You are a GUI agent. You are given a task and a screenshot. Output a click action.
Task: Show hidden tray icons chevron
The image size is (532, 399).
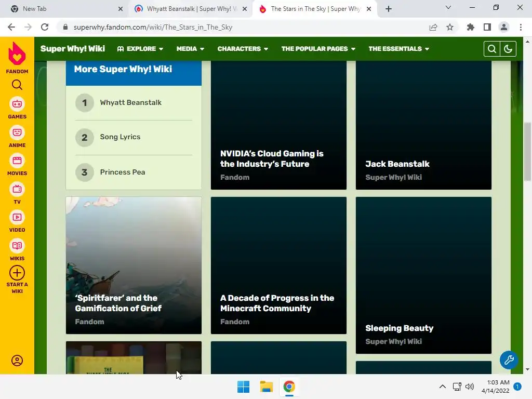coord(443,387)
